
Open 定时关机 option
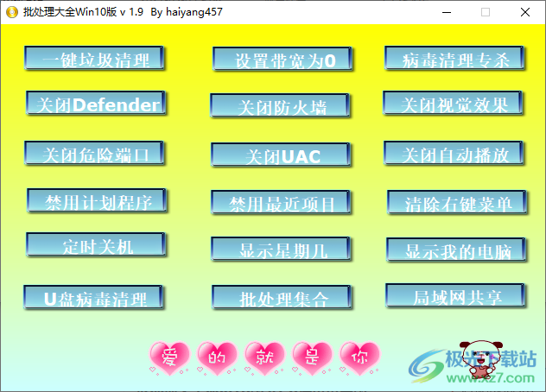96,244
